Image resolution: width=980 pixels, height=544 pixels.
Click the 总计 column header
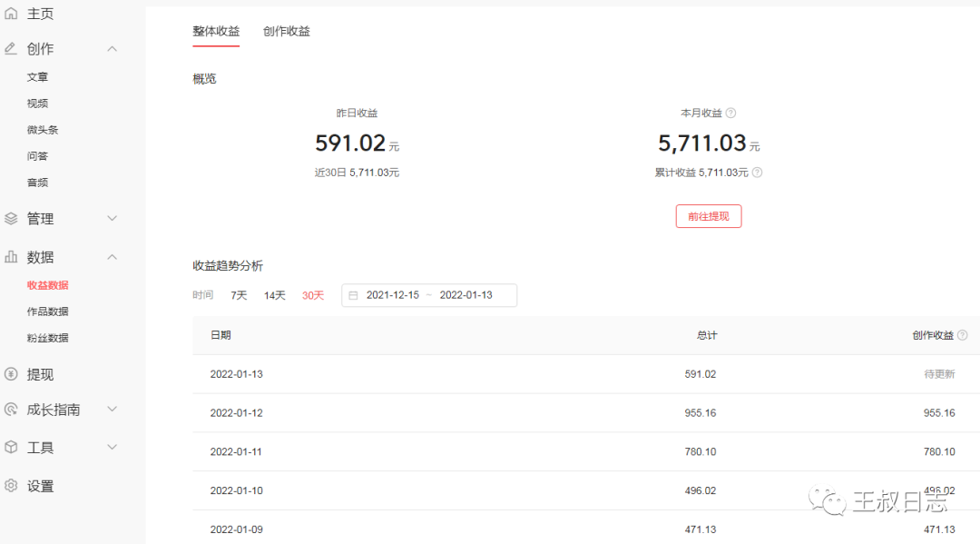click(707, 335)
